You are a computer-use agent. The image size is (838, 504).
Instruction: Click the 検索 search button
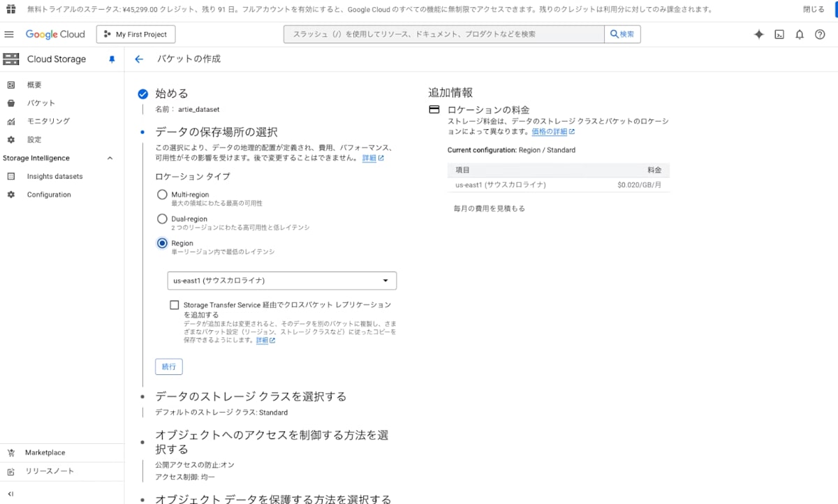pos(622,34)
